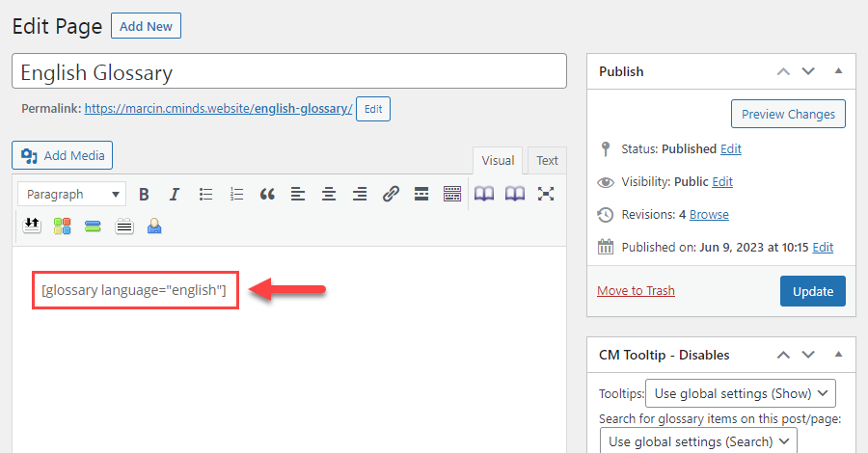The height and width of the screenshot is (453, 868).
Task: Toggle bold formatting in editor toolbar
Action: (x=144, y=194)
